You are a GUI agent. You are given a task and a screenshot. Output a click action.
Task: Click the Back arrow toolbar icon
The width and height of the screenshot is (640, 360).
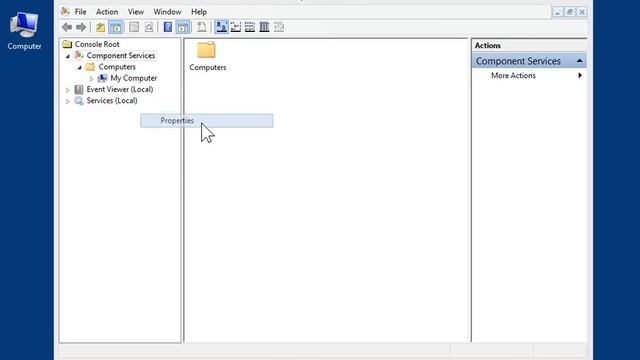click(x=67, y=27)
